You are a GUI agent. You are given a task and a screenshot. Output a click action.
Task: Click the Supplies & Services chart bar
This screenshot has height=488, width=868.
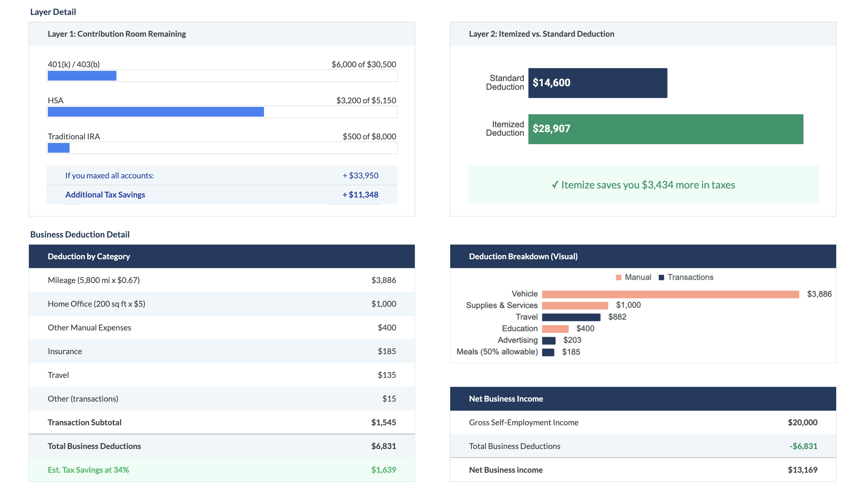[x=575, y=305]
